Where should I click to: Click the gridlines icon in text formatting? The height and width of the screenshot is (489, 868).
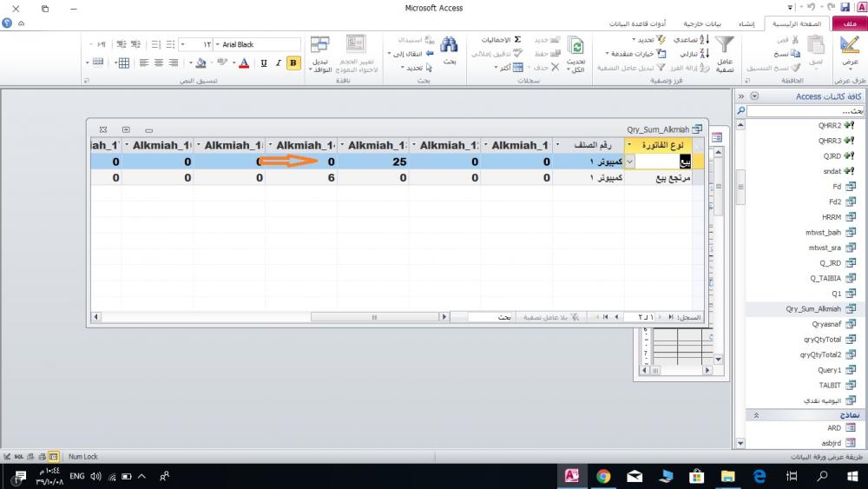pos(124,63)
